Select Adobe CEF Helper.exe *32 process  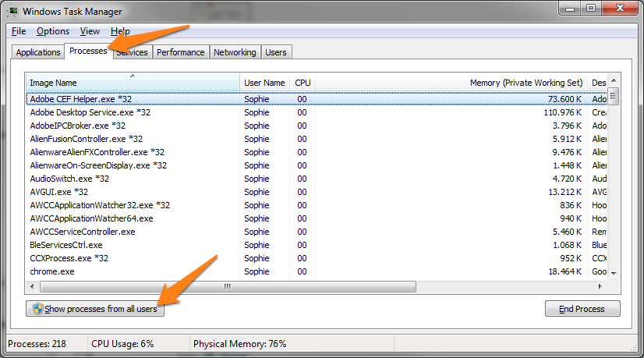317,99
